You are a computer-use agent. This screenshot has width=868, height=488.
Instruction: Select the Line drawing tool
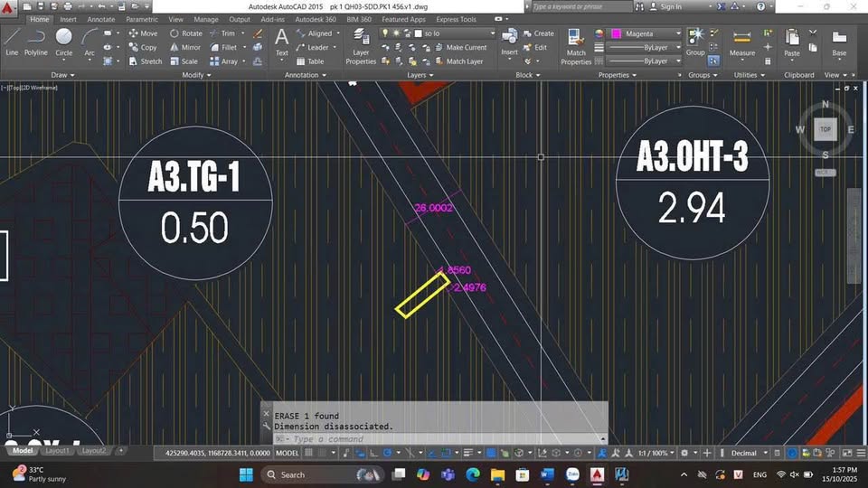(x=12, y=42)
